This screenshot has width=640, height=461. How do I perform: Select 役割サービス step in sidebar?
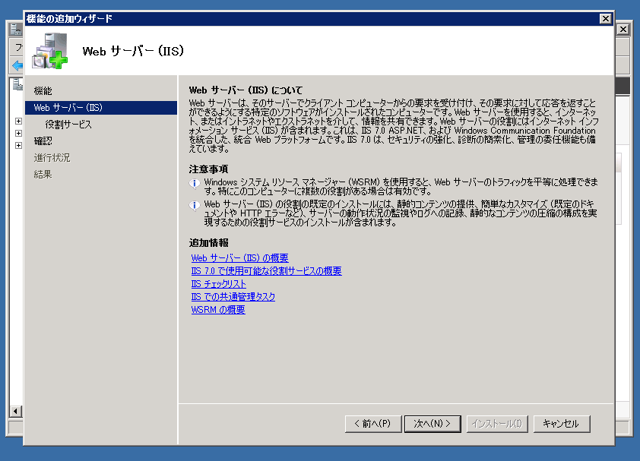(68, 125)
